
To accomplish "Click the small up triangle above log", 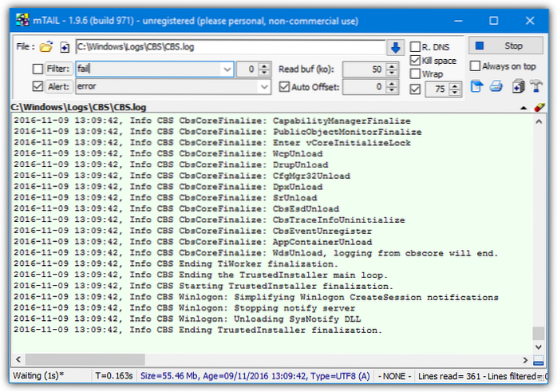I will 523,108.
